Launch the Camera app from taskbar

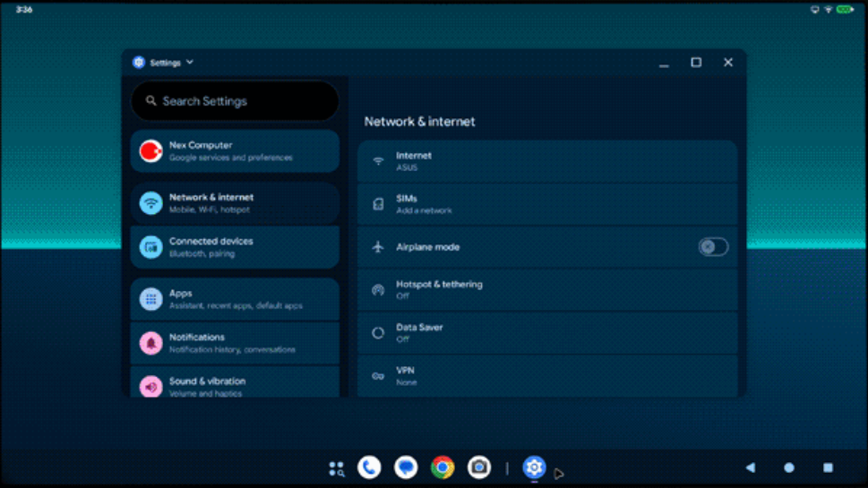(x=479, y=467)
